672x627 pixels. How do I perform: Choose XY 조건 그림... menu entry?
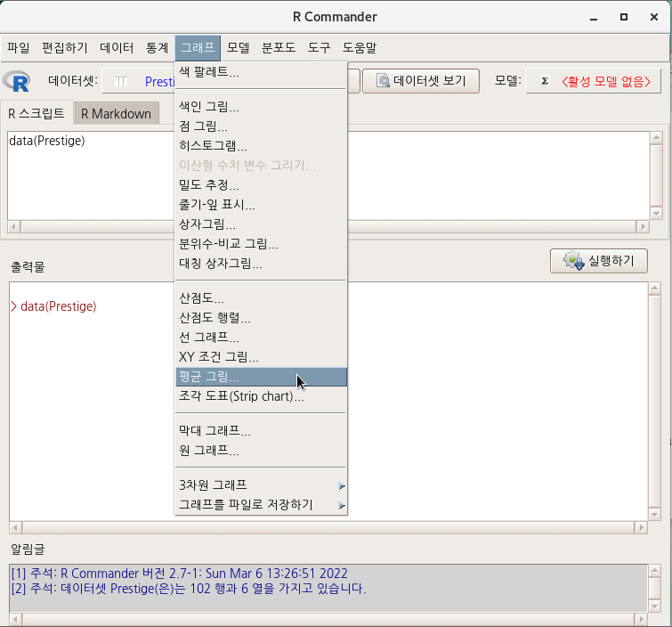(261, 357)
